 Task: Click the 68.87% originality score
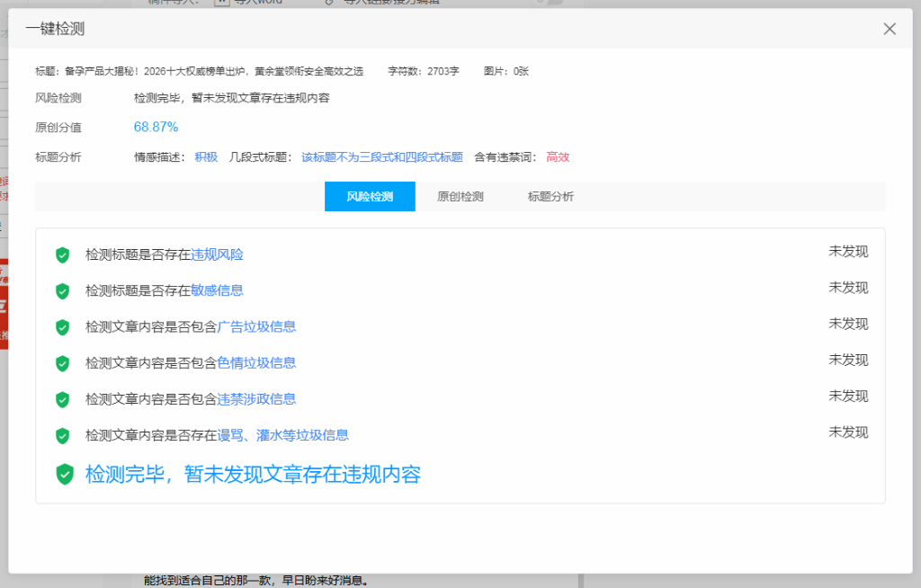pyautogui.click(x=156, y=127)
